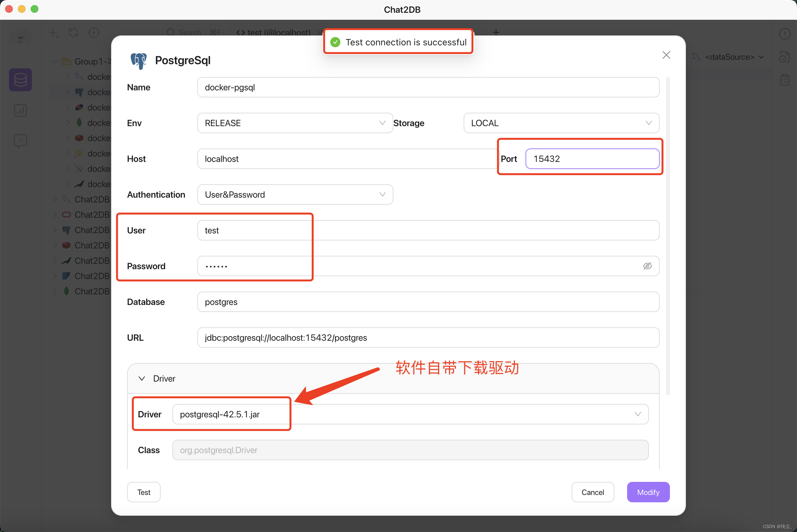This screenshot has width=797, height=532.
Task: Click the Modify button
Action: pos(648,492)
